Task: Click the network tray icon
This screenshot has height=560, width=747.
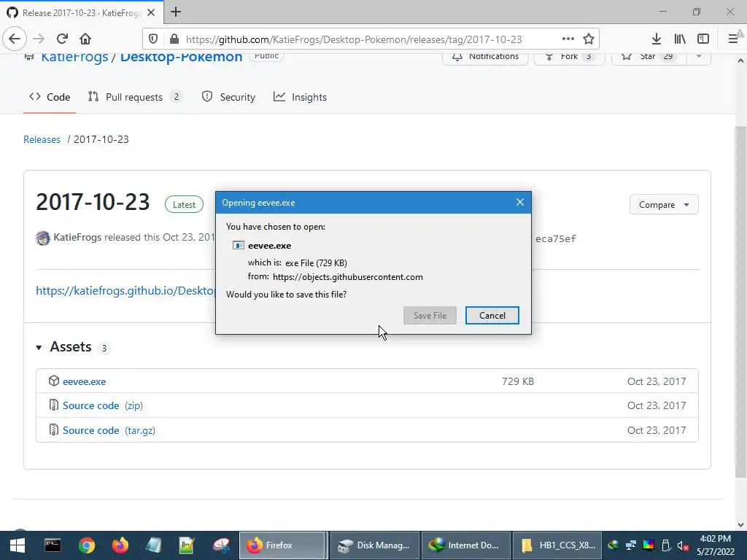Action: (631, 545)
